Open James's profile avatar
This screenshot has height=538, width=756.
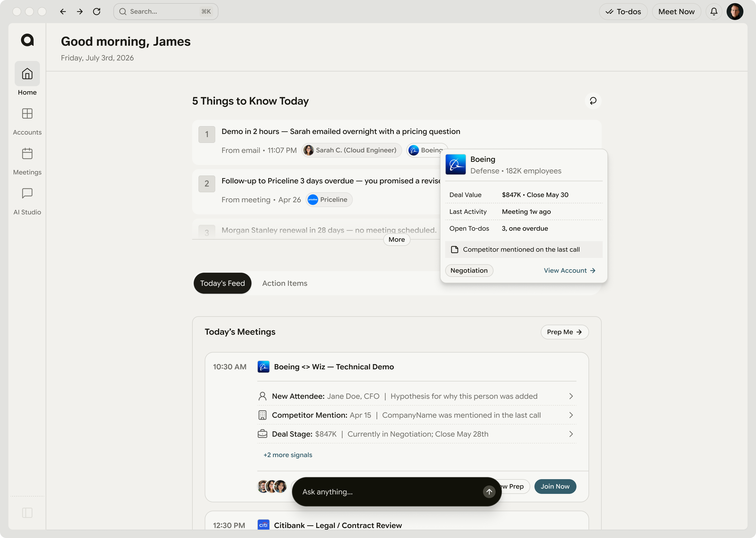point(735,12)
